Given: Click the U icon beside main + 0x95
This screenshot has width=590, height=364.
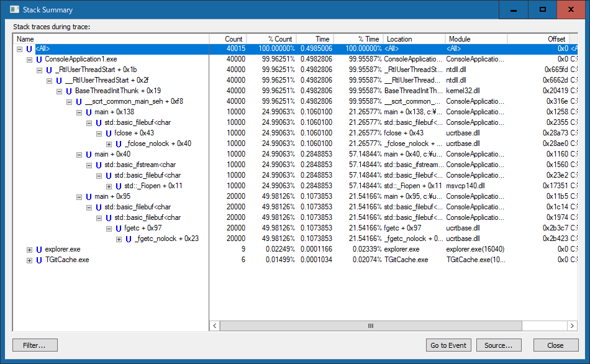Looking at the screenshot, I should coord(89,196).
